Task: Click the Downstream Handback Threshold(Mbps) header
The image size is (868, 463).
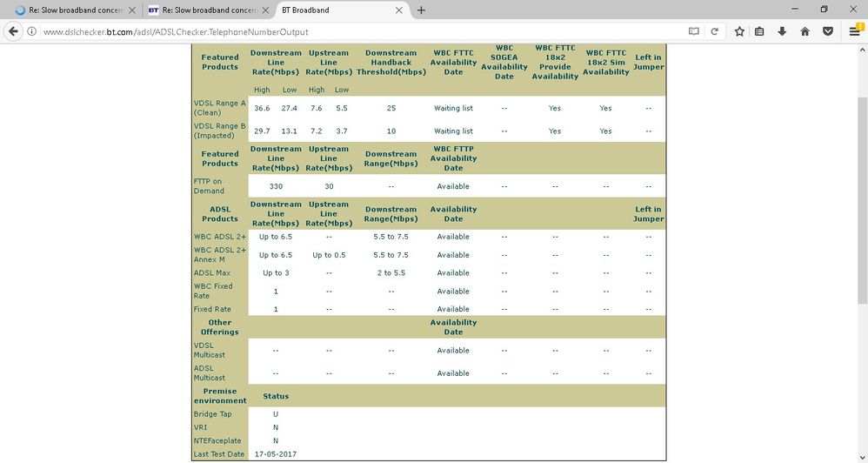Action: pos(391,62)
